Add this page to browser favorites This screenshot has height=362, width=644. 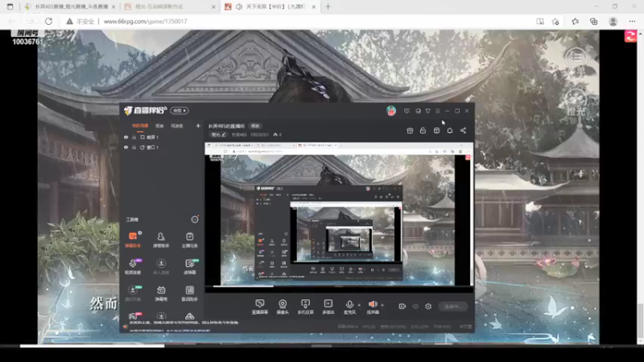pos(555,22)
